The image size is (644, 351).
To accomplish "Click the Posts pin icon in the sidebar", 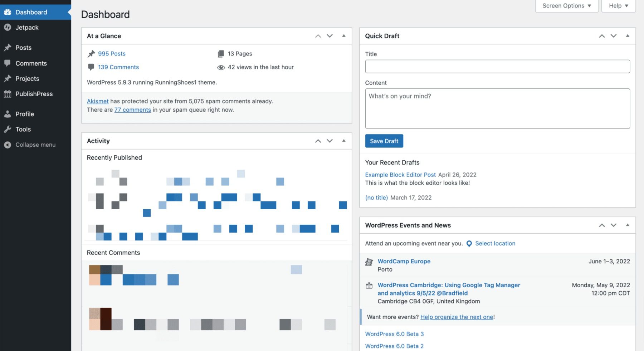I will click(7, 47).
